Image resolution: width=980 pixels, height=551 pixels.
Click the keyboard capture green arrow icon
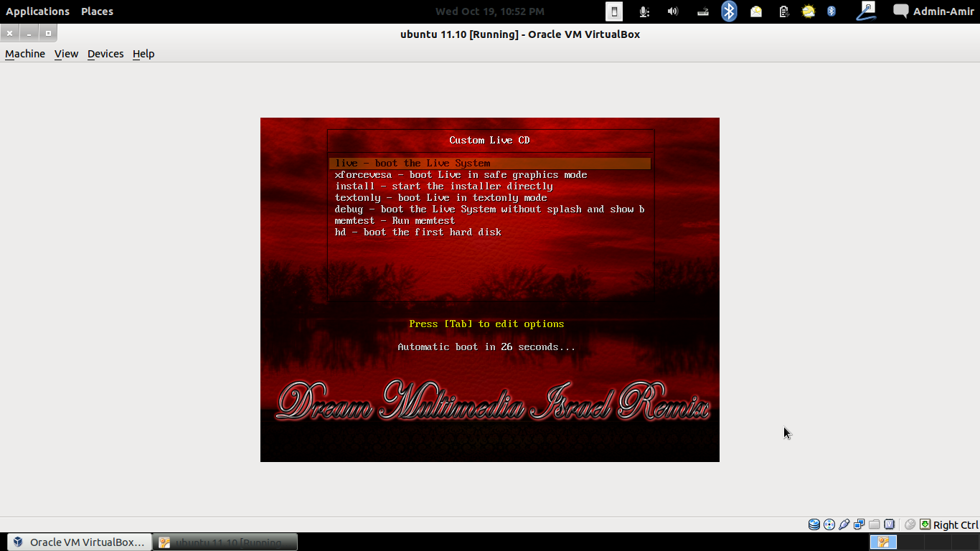click(x=925, y=524)
